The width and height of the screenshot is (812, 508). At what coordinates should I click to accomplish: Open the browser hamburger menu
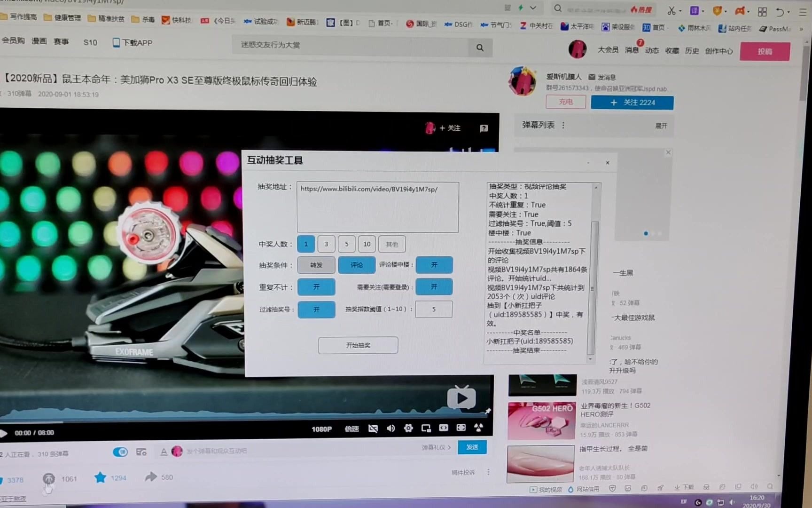[803, 12]
